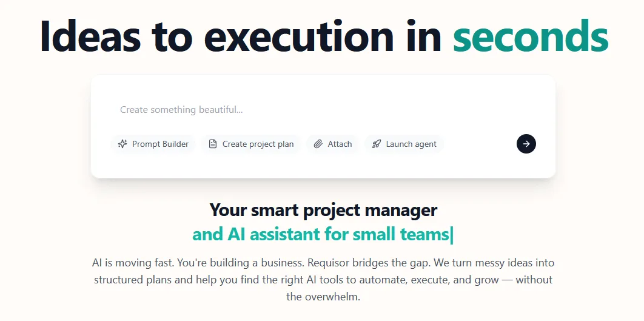Open Prompt Builder via its text label

[160, 144]
